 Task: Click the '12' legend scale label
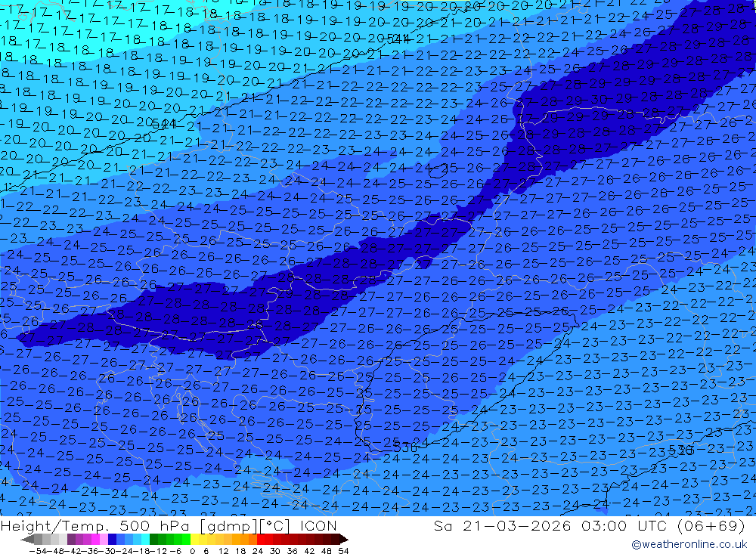(x=224, y=551)
